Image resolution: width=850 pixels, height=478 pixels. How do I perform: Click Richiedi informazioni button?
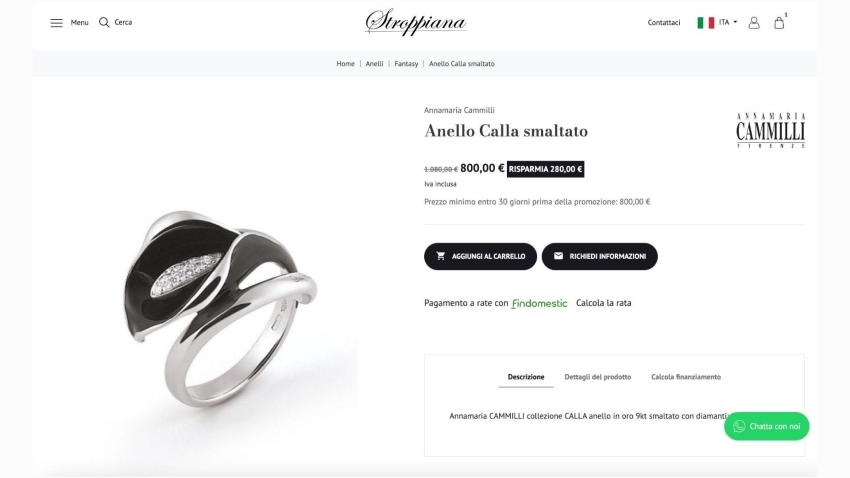click(599, 257)
